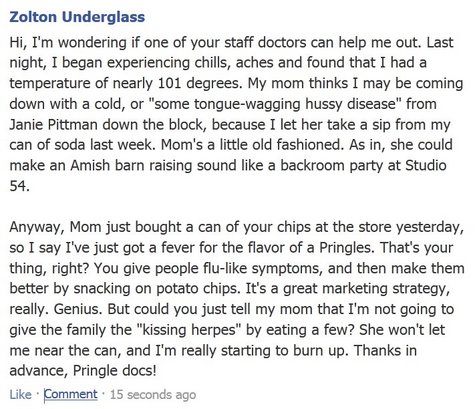The width and height of the screenshot is (475, 409).
Task: Click the word 'Anyway' starting second paragraph
Action: coord(37,227)
